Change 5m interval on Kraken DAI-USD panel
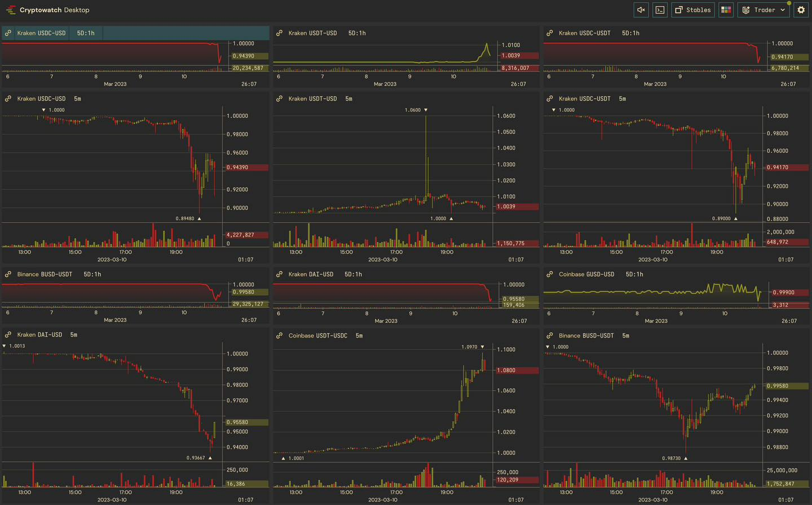 coord(74,335)
